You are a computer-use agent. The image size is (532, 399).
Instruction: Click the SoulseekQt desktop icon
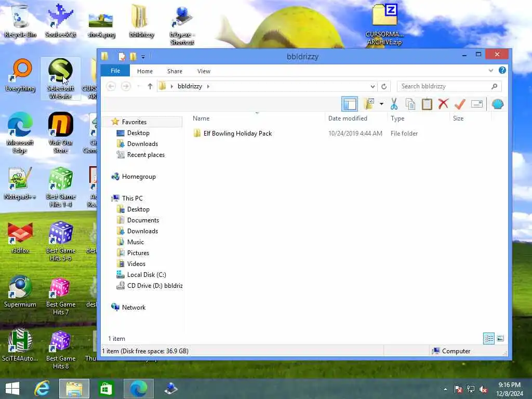(x=60, y=21)
